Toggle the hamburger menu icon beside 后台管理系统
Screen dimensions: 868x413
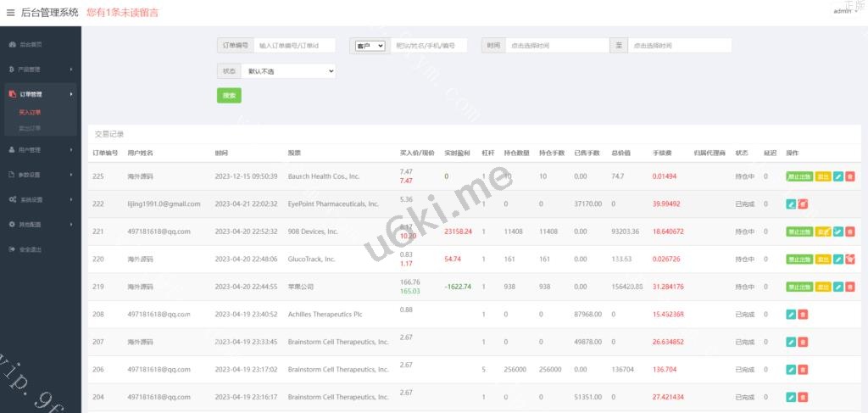10,13
